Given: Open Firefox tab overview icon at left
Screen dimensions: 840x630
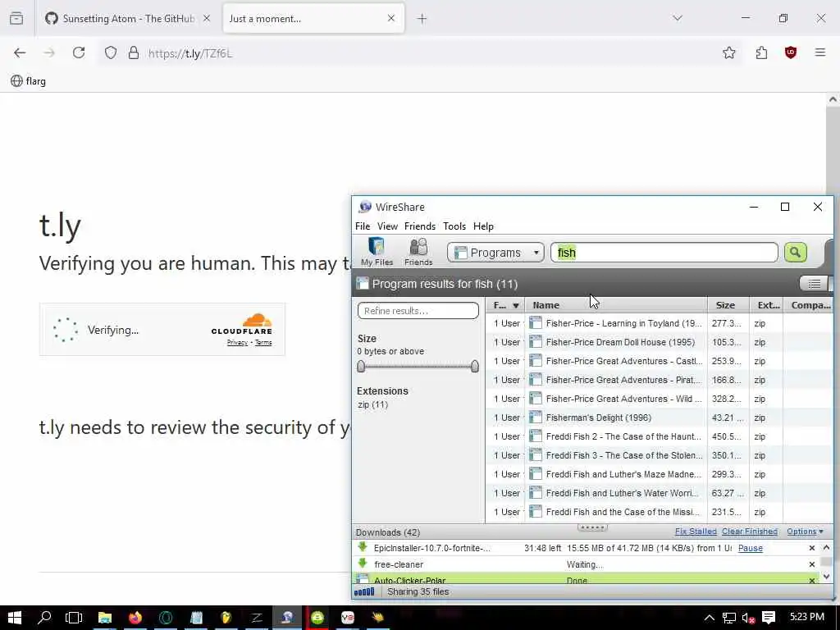Looking at the screenshot, I should (16, 18).
